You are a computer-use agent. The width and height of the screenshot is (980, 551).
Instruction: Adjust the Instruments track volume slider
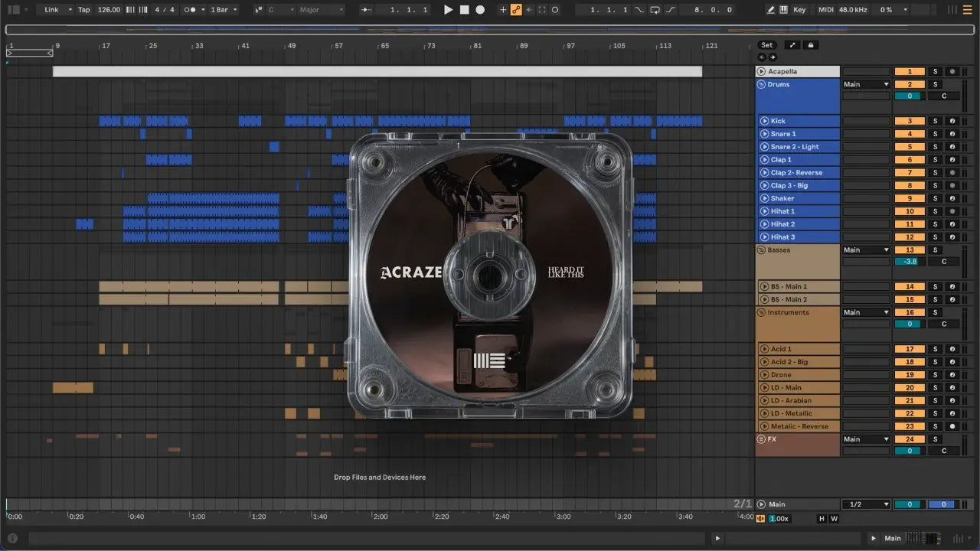(910, 324)
